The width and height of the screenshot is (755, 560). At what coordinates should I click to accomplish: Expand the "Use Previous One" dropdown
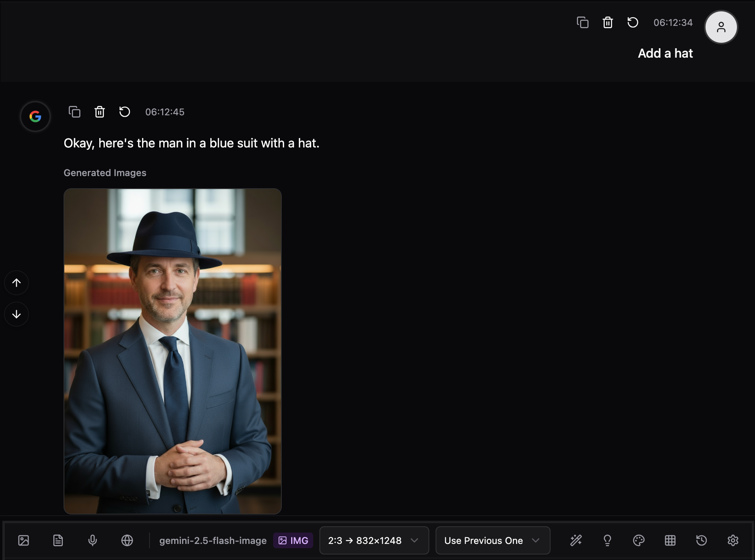pyautogui.click(x=492, y=540)
